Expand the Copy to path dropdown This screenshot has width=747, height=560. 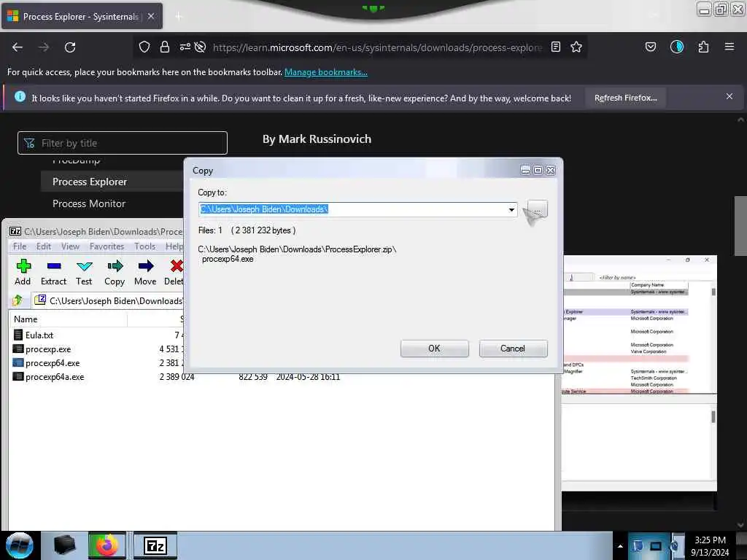click(x=511, y=209)
